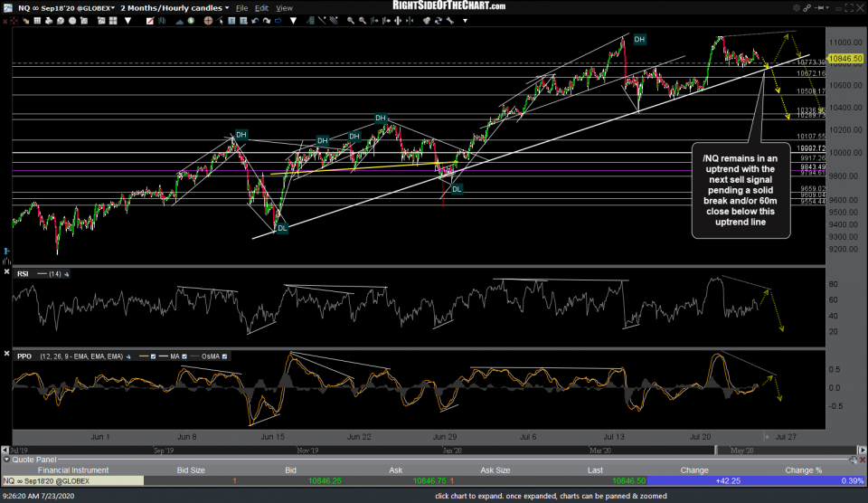Click the Ask column header

pyautogui.click(x=395, y=470)
